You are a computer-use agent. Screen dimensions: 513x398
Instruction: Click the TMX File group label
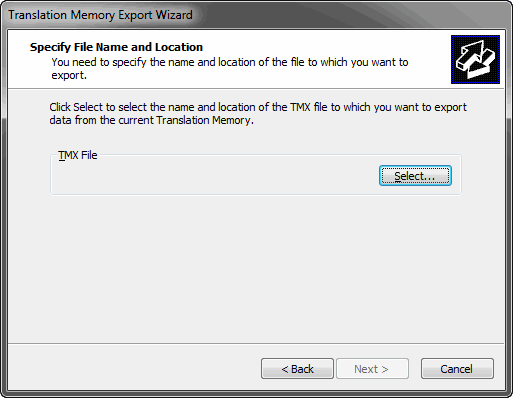(x=78, y=155)
